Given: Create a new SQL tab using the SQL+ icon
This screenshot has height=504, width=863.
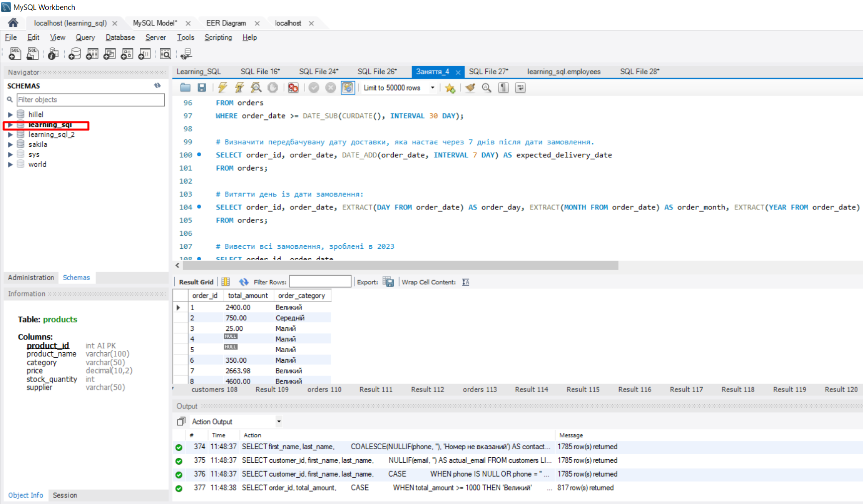Looking at the screenshot, I should tap(15, 54).
